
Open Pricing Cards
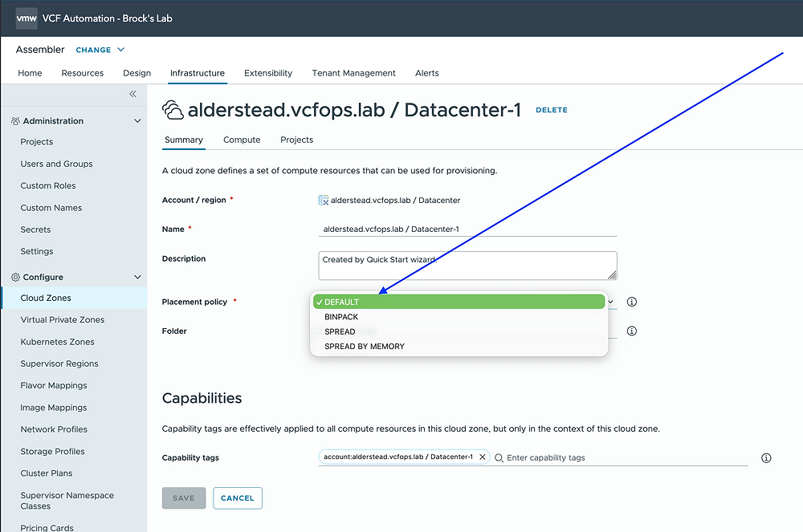47,527
